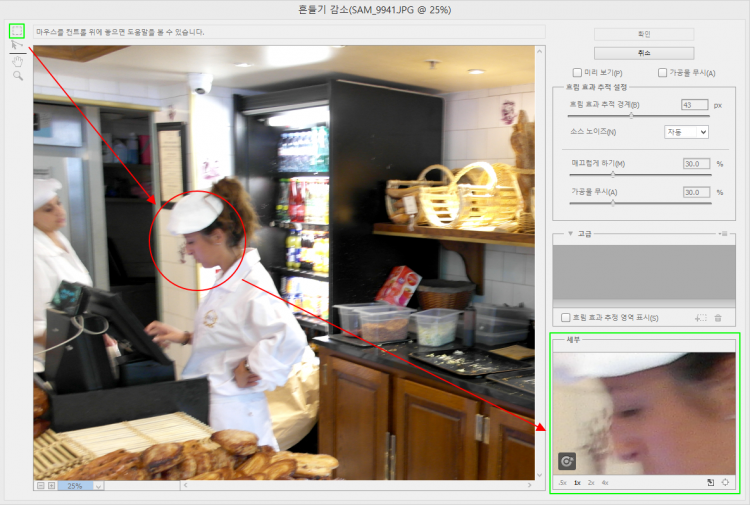Select the Blur Direction tool
Image resolution: width=750 pixels, height=505 pixels.
[x=17, y=46]
